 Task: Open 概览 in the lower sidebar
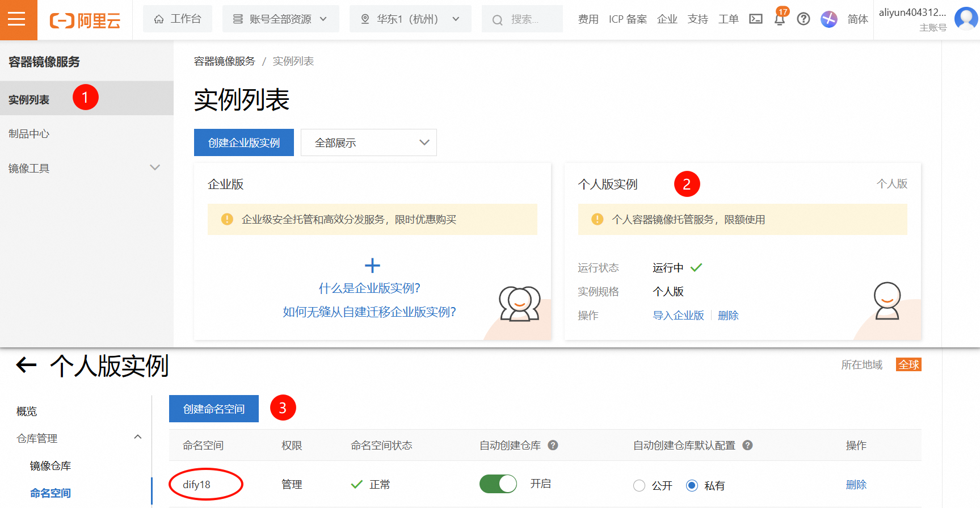[27, 412]
